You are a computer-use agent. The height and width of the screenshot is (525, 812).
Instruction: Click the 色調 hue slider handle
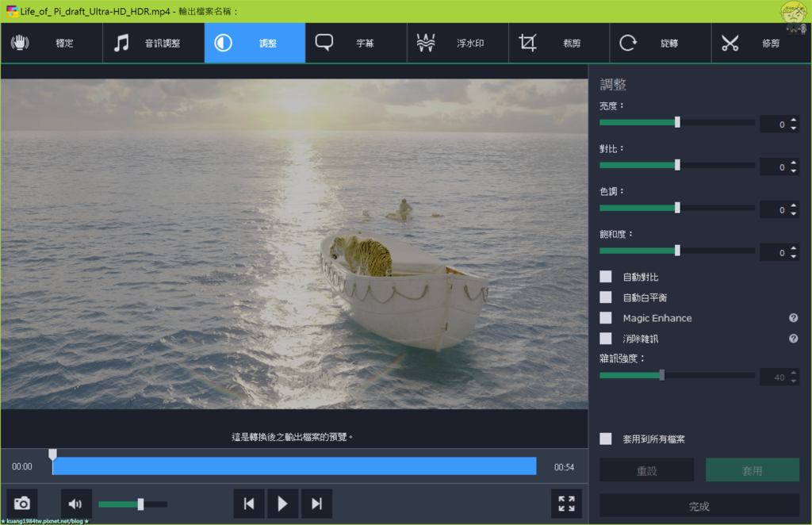point(677,208)
